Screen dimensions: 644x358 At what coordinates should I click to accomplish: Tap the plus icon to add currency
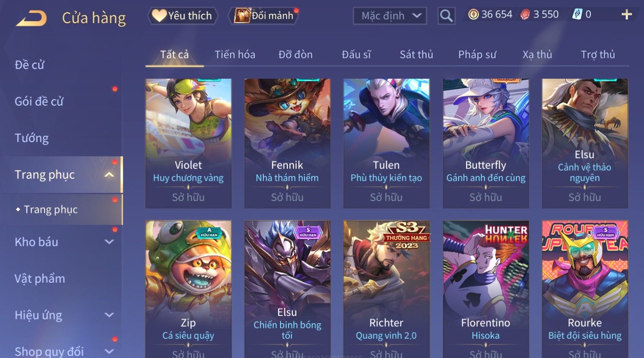626,15
